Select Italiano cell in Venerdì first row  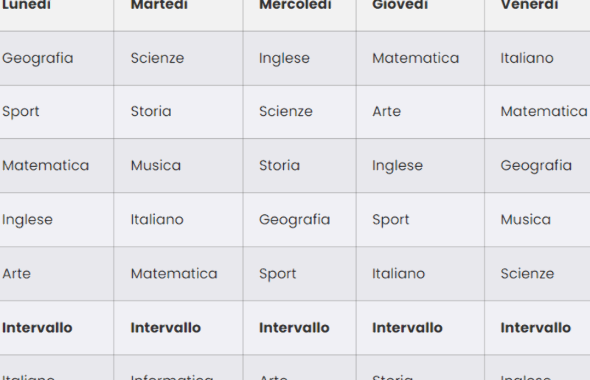tap(537, 58)
